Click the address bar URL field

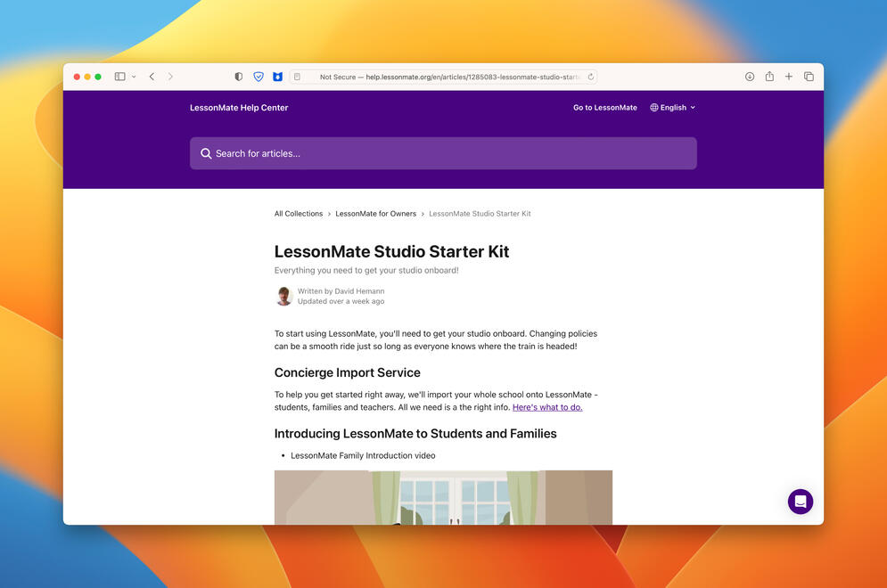click(444, 77)
